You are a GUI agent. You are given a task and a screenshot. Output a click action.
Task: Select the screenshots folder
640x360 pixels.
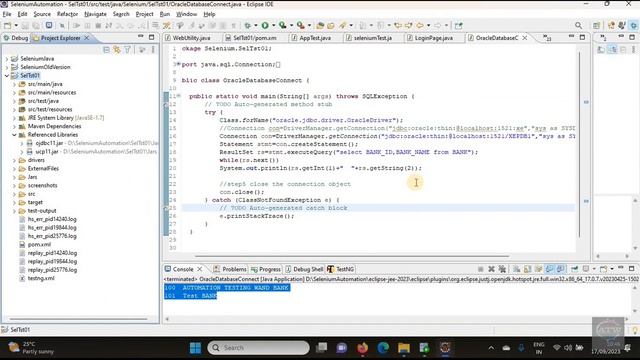42,185
